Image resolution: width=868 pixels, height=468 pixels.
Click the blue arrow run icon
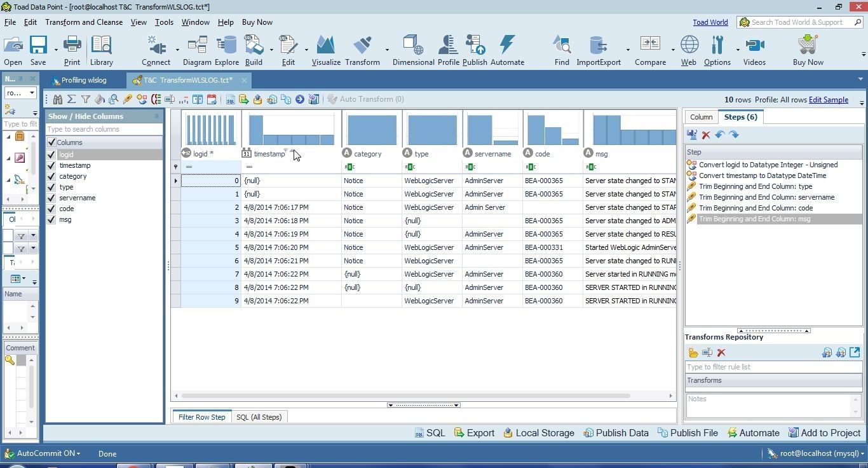(x=300, y=99)
